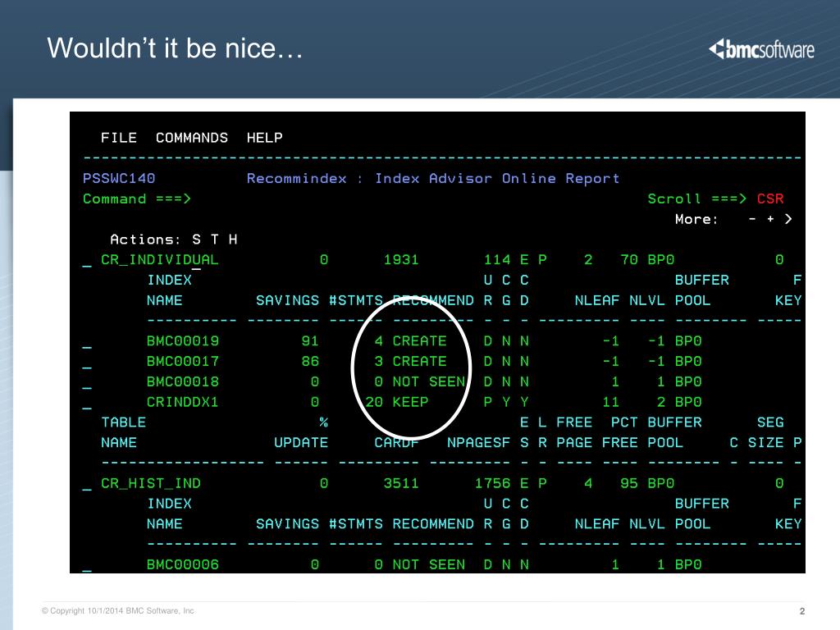The width and height of the screenshot is (840, 630).
Task: Click the CSR scroll value field
Action: (769, 199)
